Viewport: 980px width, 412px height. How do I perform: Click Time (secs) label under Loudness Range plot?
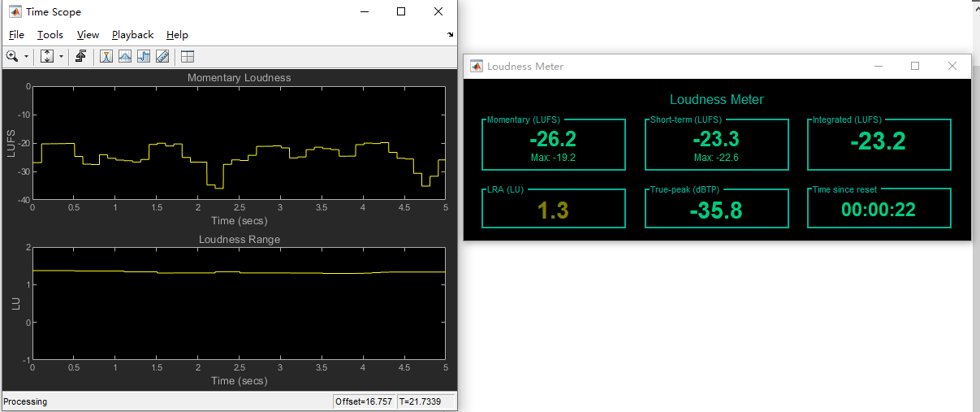(x=239, y=380)
